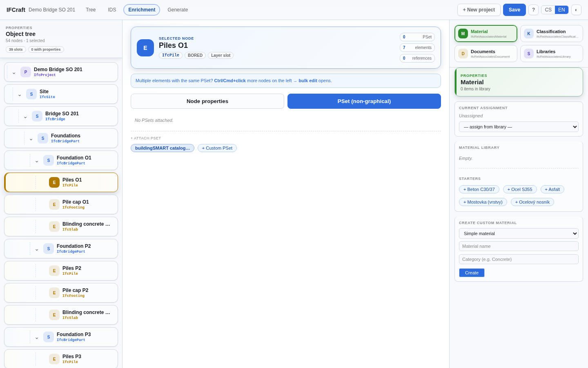Collapse the Foundations tree node
Screen dimensions: 588x368
coord(31,139)
